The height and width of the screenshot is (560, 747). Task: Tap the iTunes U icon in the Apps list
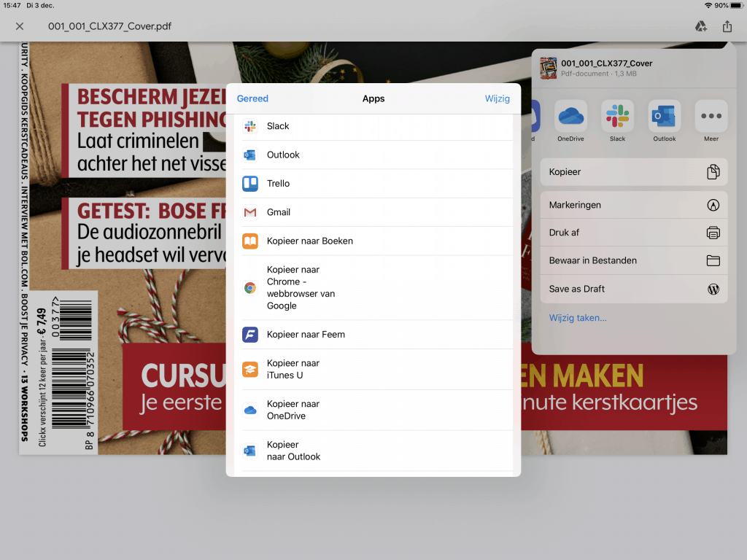250,369
